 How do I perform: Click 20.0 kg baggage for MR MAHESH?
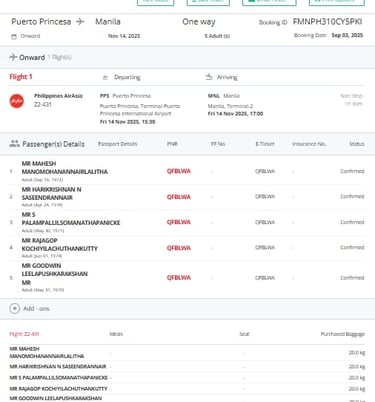357,352
